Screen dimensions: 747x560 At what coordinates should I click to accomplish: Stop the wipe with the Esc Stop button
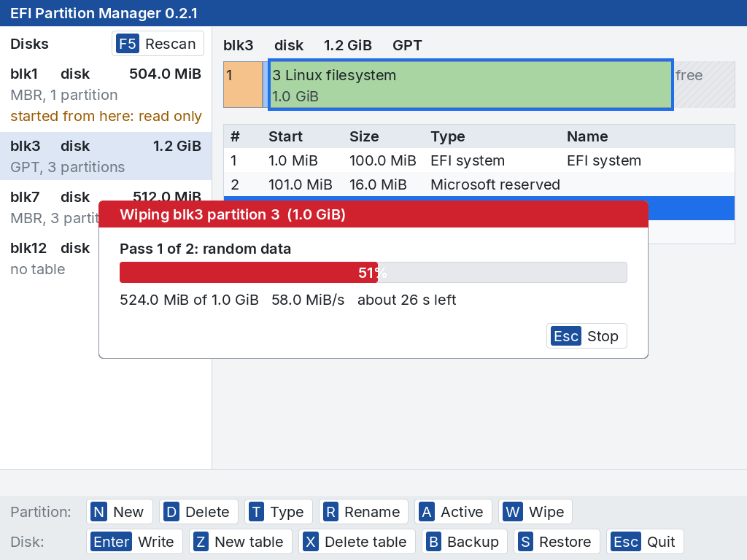[x=587, y=336]
